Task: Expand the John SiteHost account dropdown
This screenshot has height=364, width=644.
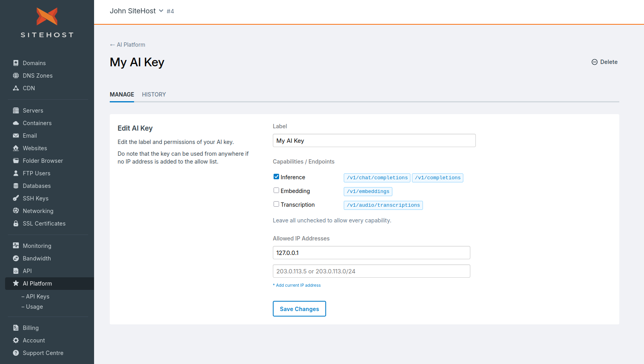Action: [136, 11]
